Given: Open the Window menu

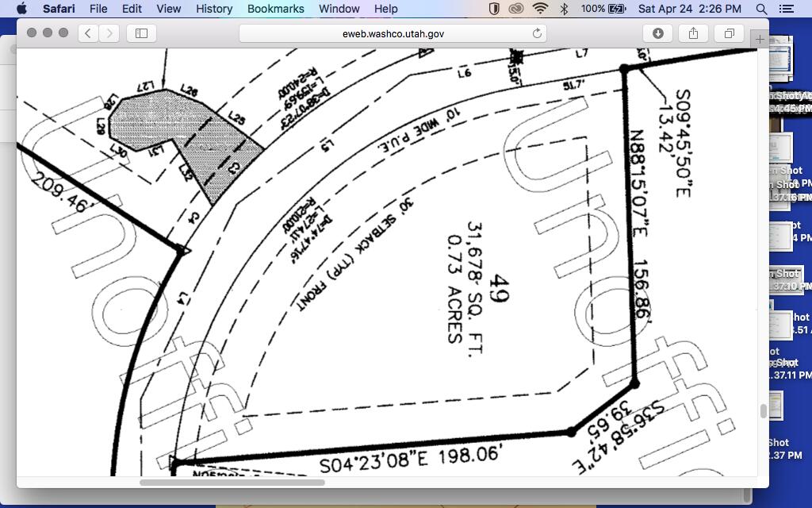Looking at the screenshot, I should point(339,8).
